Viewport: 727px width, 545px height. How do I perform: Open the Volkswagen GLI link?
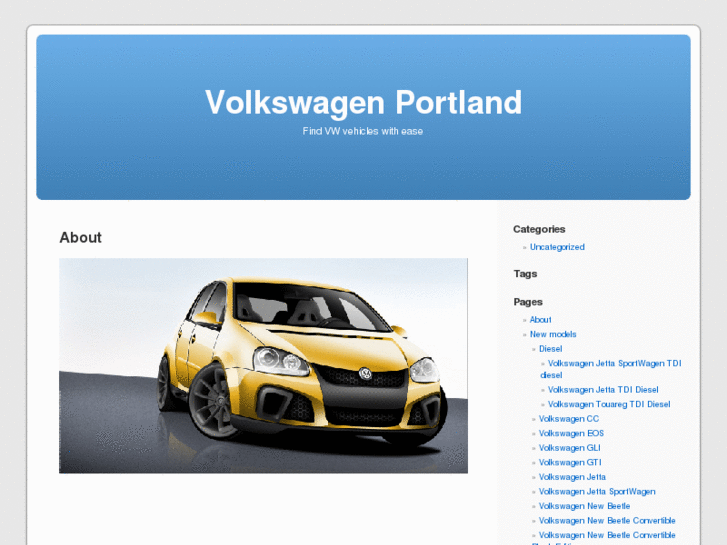(x=569, y=448)
